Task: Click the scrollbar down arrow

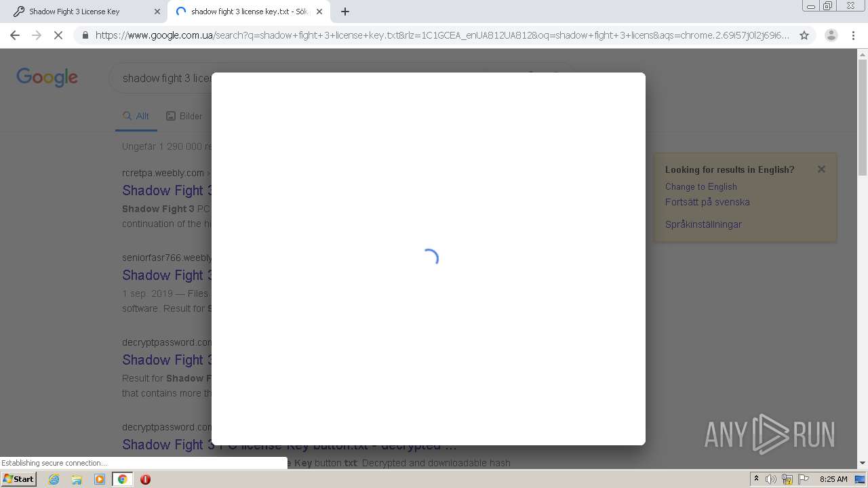Action: click(863, 464)
